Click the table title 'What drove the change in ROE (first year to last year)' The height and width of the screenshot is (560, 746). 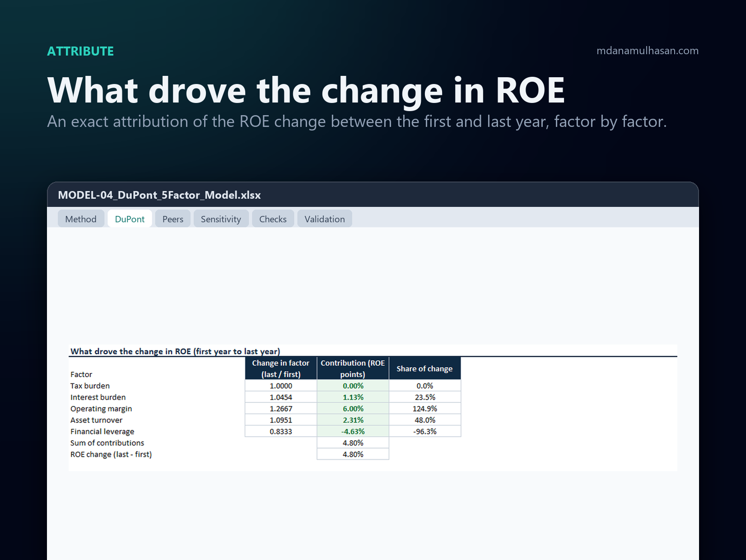(x=175, y=351)
